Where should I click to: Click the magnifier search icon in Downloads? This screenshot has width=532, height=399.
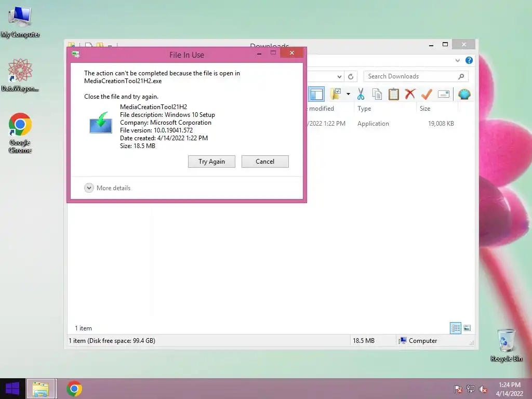point(461,76)
